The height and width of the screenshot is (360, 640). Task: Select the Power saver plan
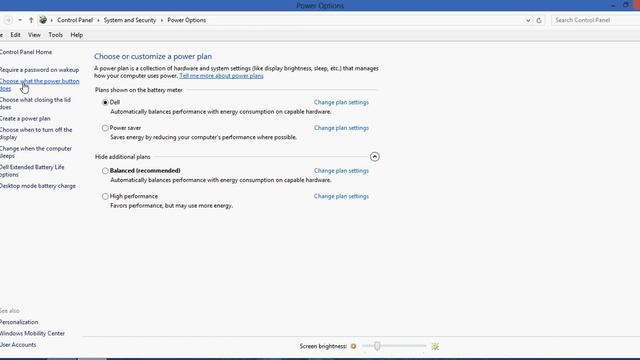tap(105, 128)
